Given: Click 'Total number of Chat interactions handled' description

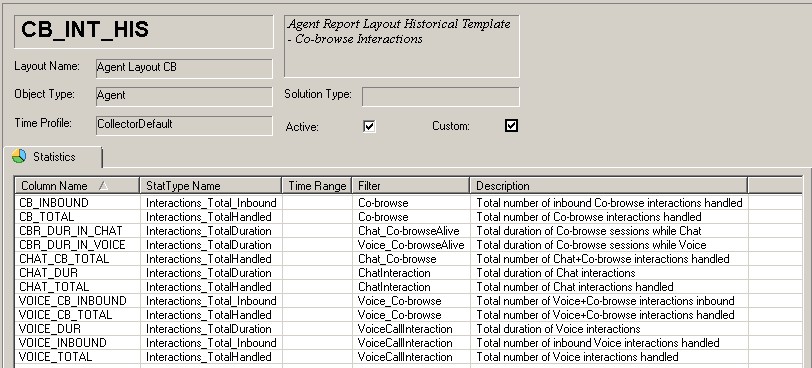Looking at the screenshot, I should (x=575, y=287).
